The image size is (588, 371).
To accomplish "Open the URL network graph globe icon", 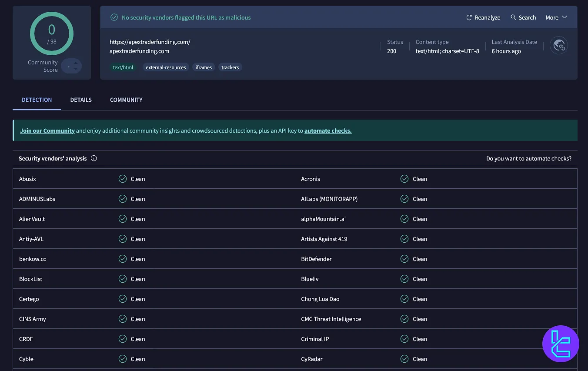I will click(559, 45).
